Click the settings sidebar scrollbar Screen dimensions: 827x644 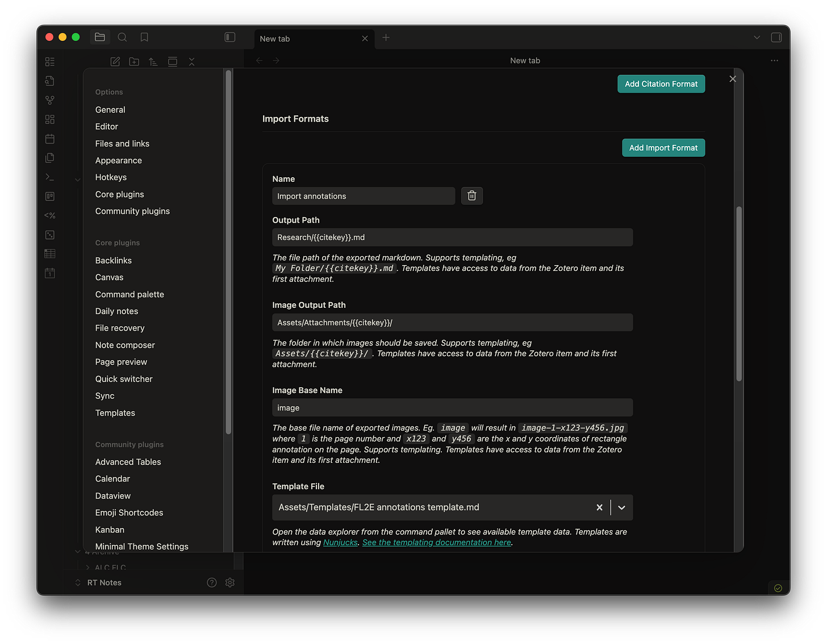(x=228, y=252)
